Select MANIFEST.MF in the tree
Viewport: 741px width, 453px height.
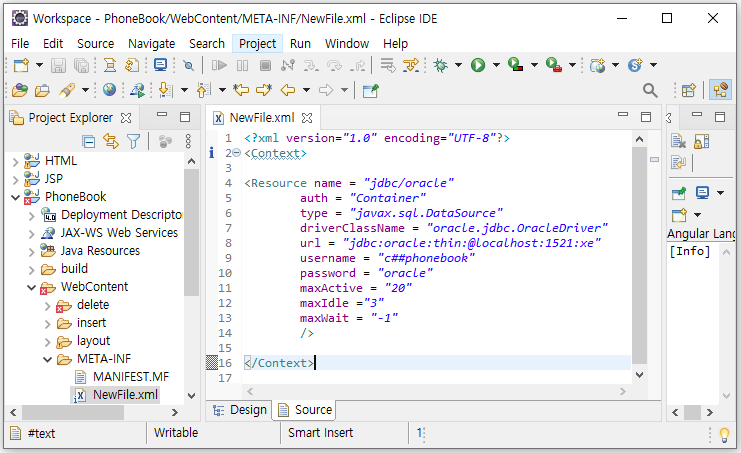(131, 377)
